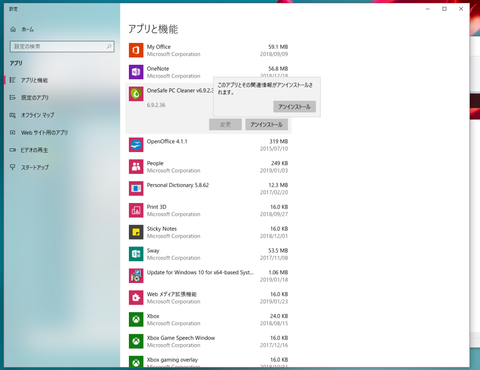This screenshot has width=480, height=370.
Task: Click the Update for Windows 10 icon
Action: (136, 276)
